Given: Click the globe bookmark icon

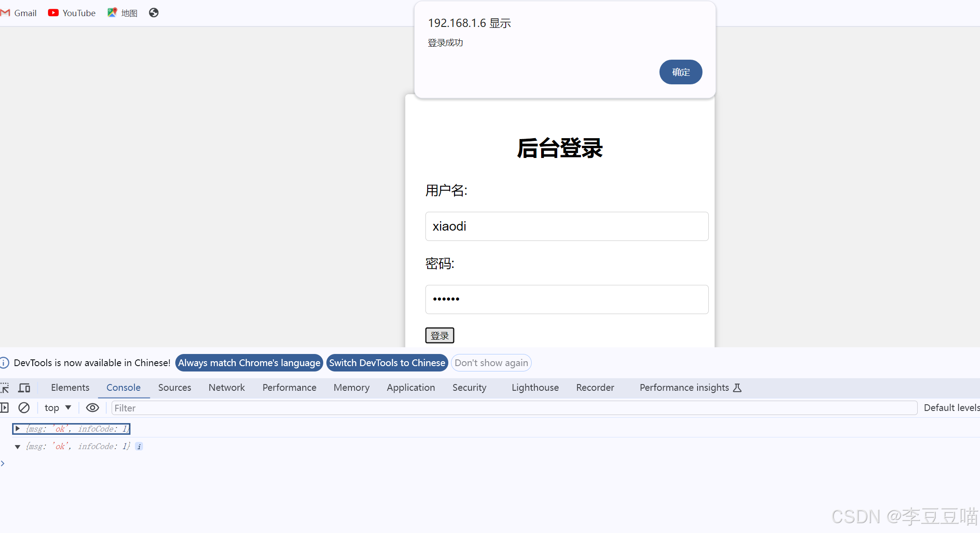Looking at the screenshot, I should (153, 13).
